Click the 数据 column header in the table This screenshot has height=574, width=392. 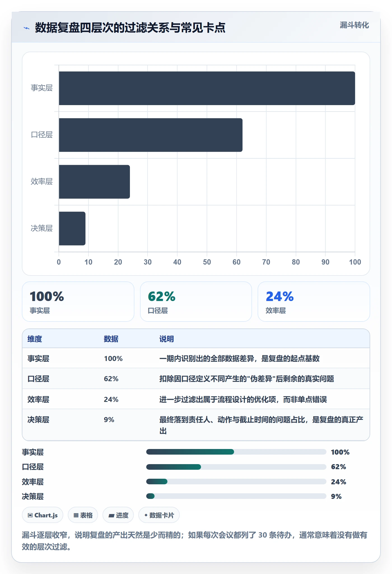pyautogui.click(x=111, y=339)
